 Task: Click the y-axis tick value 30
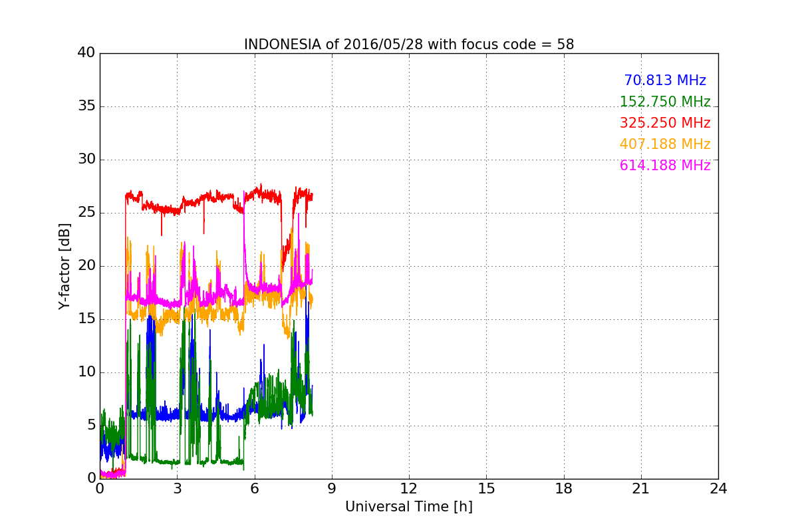pos(86,160)
